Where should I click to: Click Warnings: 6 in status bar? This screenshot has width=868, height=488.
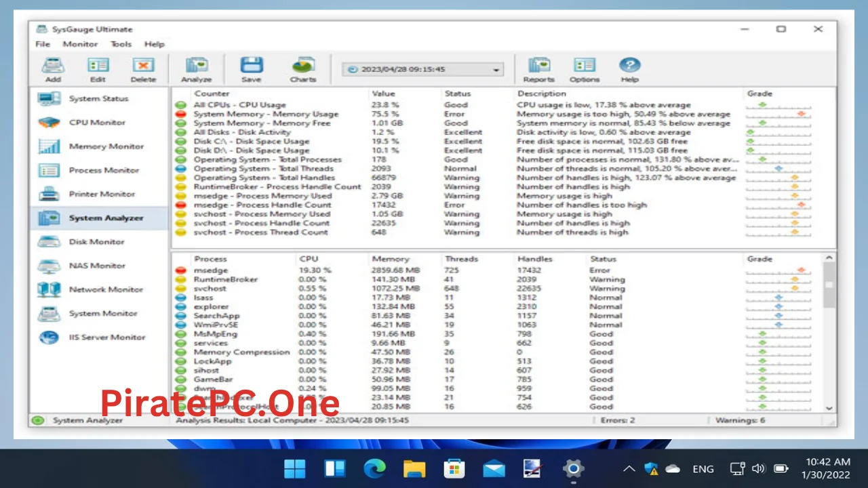click(x=741, y=420)
